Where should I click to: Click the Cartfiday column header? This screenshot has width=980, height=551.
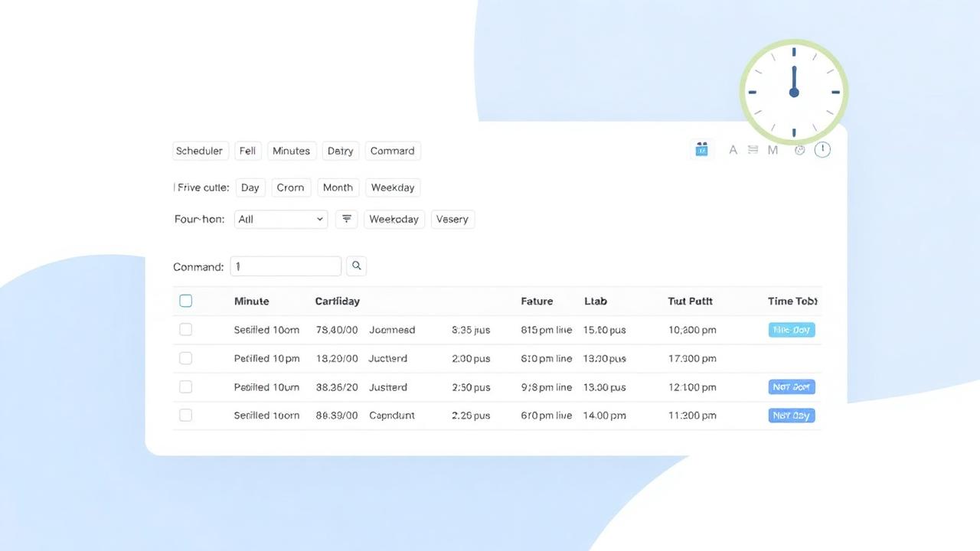(338, 301)
